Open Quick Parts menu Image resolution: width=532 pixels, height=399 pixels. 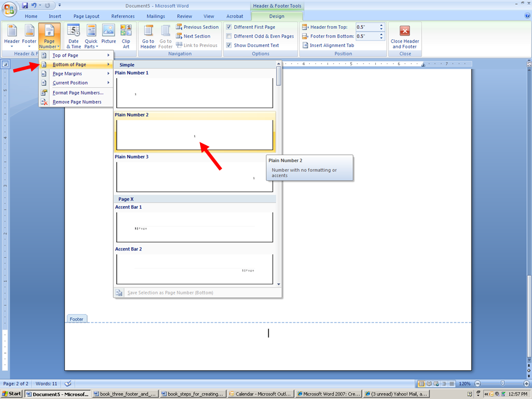coord(91,36)
